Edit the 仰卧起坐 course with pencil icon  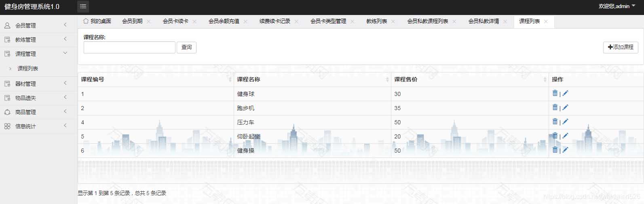point(565,136)
